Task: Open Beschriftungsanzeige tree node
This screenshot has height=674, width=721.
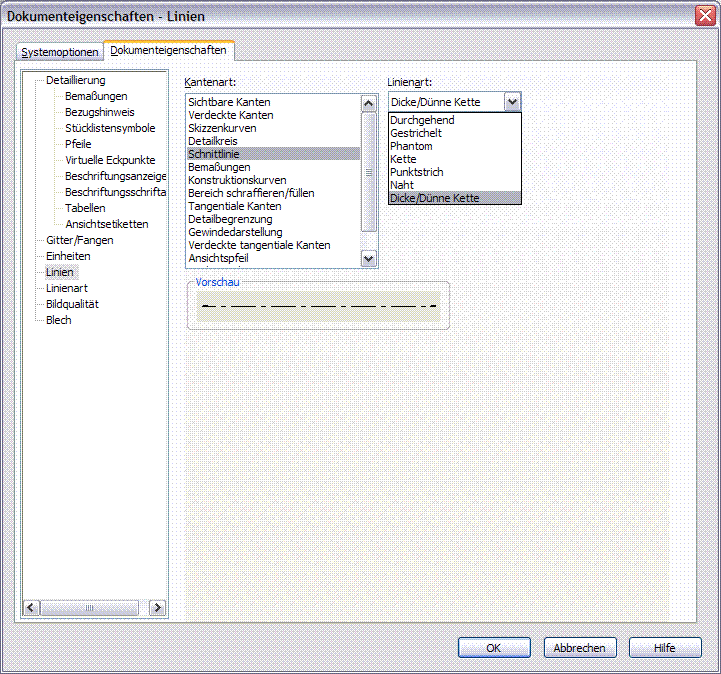Action: [115, 176]
